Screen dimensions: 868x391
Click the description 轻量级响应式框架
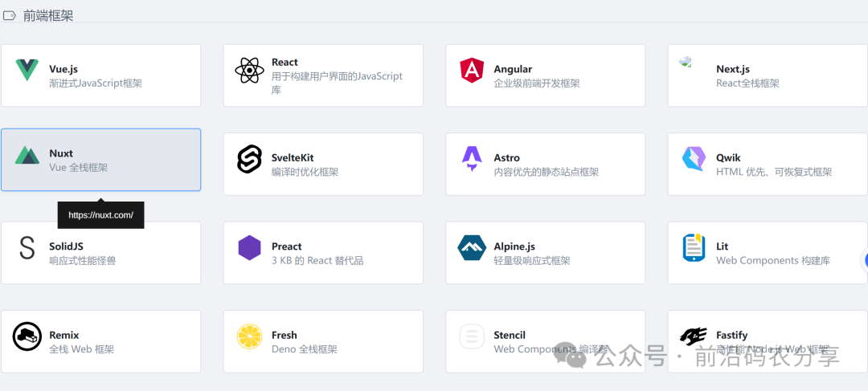point(531,260)
